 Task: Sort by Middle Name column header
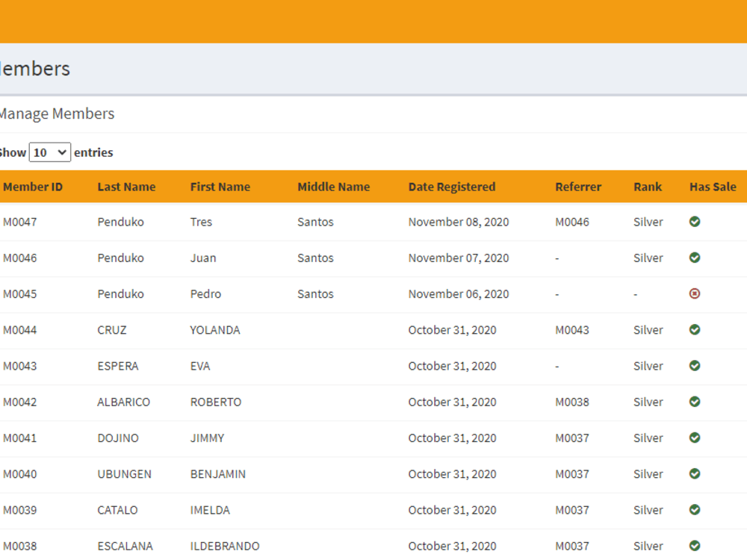pyautogui.click(x=333, y=187)
